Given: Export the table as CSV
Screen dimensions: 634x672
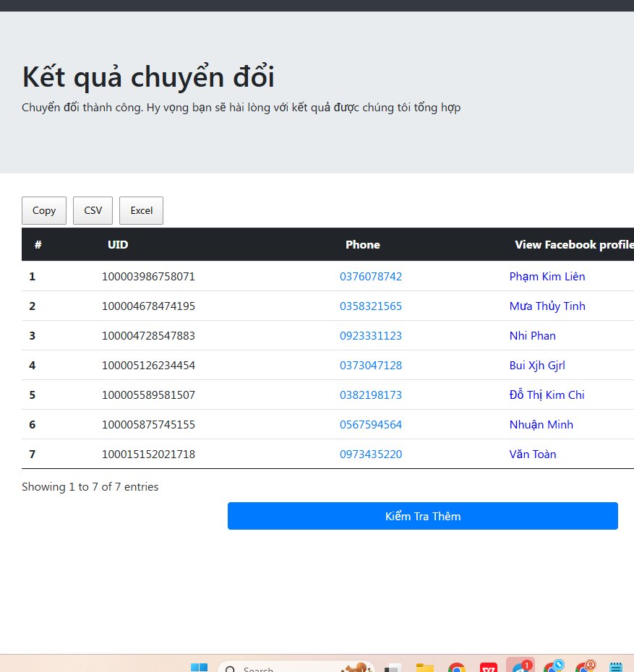Looking at the screenshot, I should (93, 210).
